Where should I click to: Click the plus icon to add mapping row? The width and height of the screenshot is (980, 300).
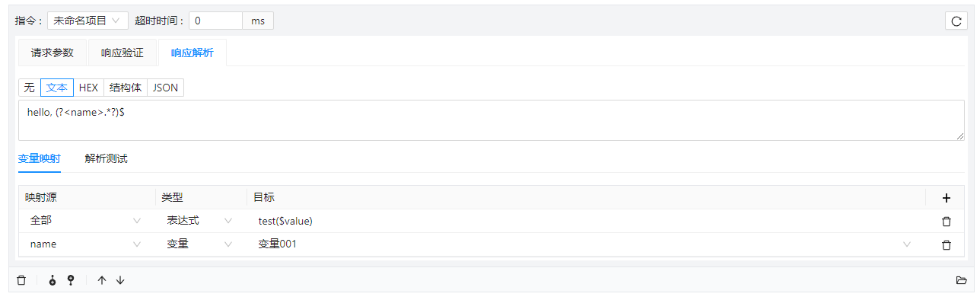click(x=947, y=198)
